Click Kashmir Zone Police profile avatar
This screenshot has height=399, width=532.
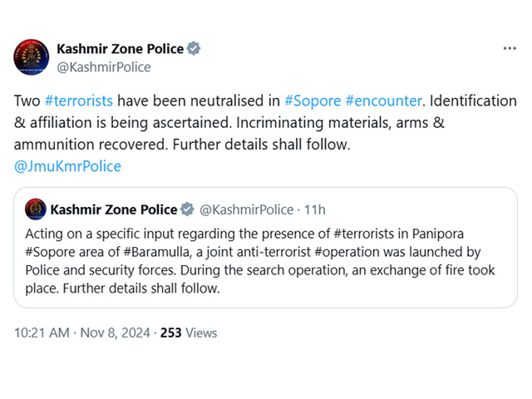pos(32,57)
